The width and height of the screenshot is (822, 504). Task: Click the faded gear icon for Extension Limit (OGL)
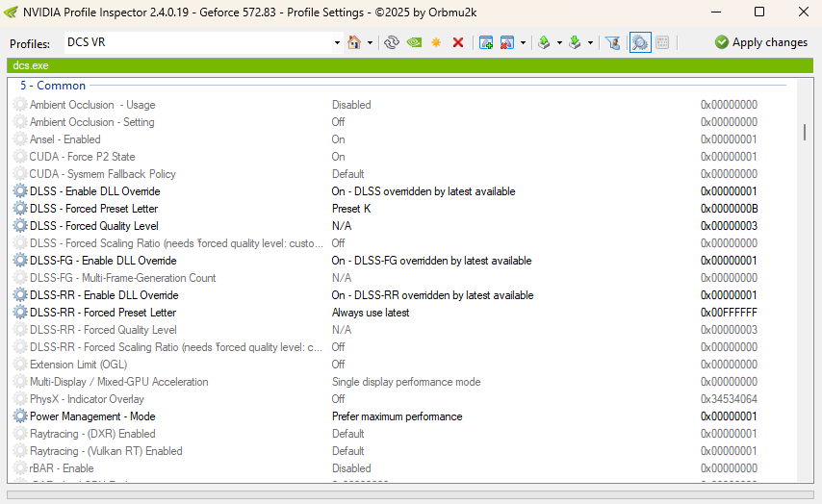pyautogui.click(x=20, y=365)
